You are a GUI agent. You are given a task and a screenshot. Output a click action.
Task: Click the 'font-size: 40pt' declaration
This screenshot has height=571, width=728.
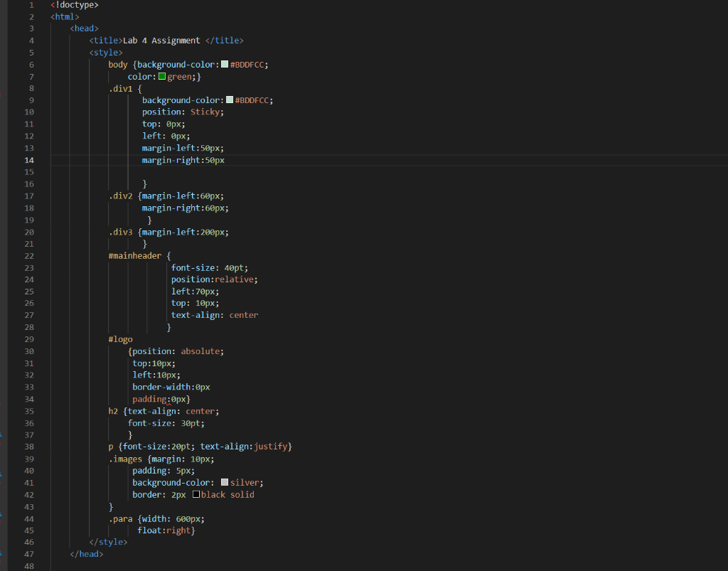click(x=207, y=268)
